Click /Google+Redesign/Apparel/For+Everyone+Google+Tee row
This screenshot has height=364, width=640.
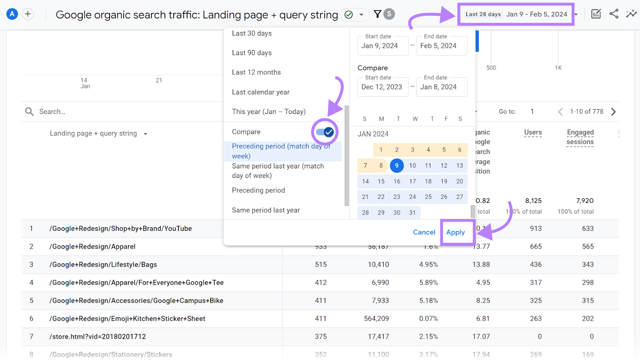coord(136,282)
